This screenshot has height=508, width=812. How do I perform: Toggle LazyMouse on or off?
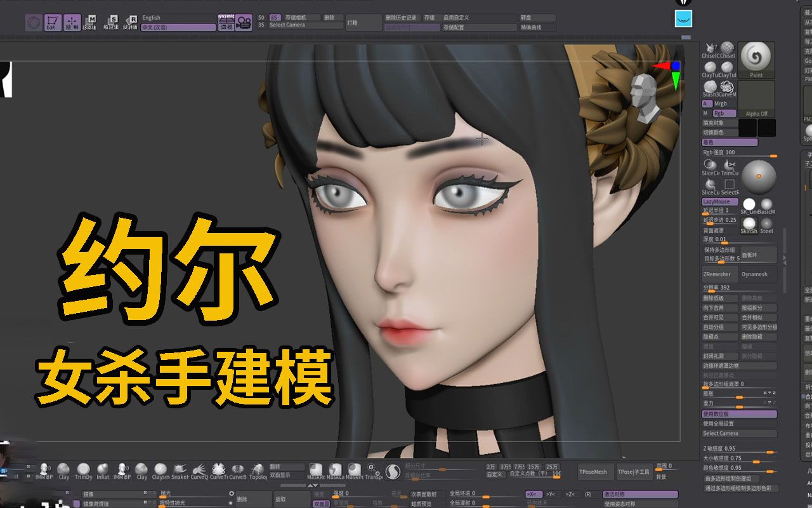pyautogui.click(x=719, y=202)
